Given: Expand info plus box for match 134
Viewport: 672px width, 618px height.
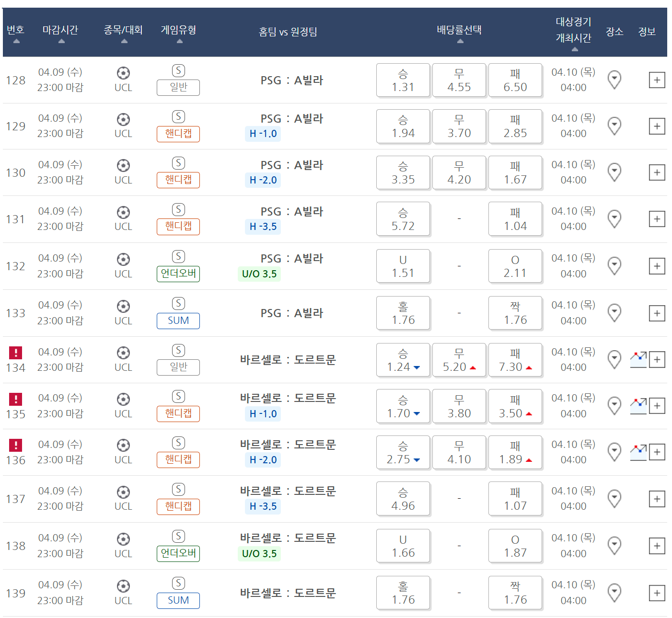Looking at the screenshot, I should [x=657, y=360].
